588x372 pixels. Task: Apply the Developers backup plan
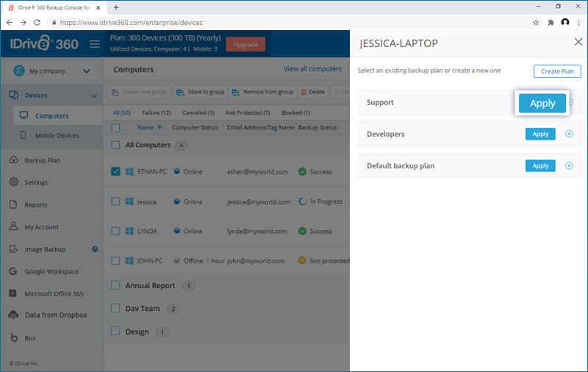540,134
